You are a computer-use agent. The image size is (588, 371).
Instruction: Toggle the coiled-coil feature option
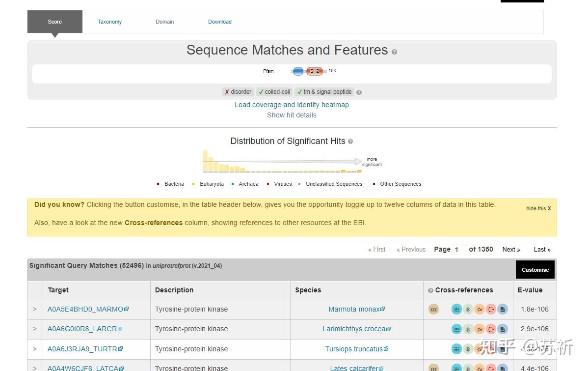[x=274, y=91]
